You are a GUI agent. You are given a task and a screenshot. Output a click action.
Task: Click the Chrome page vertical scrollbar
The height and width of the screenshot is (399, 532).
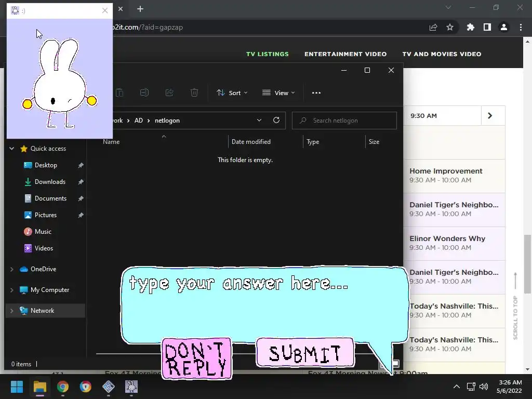pos(527,263)
